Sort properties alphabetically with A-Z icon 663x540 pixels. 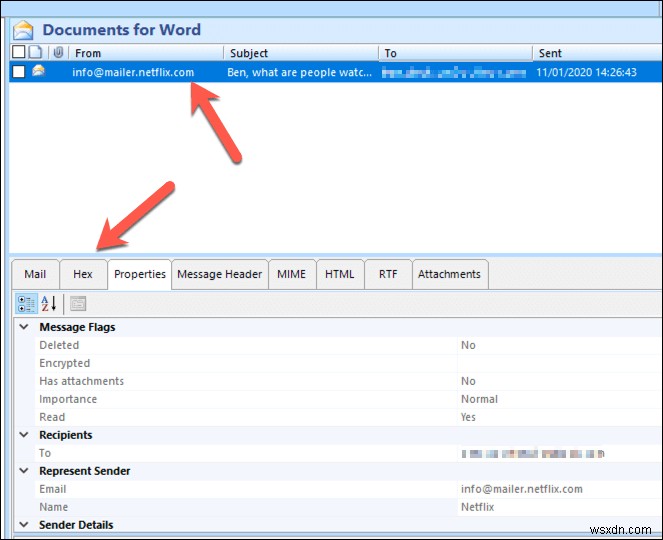pos(49,304)
